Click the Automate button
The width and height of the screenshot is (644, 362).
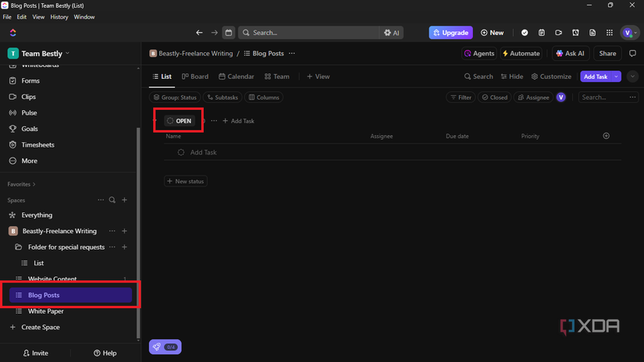pyautogui.click(x=521, y=53)
